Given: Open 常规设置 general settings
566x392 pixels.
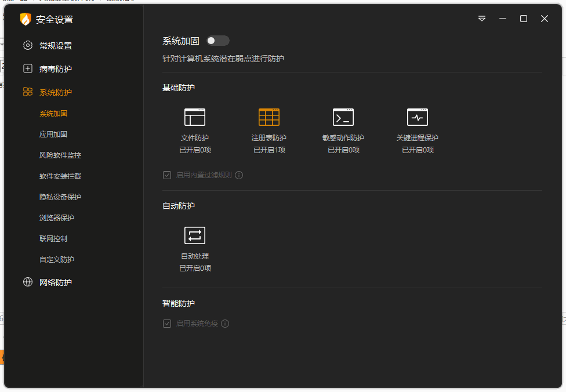Looking at the screenshot, I should [56, 46].
